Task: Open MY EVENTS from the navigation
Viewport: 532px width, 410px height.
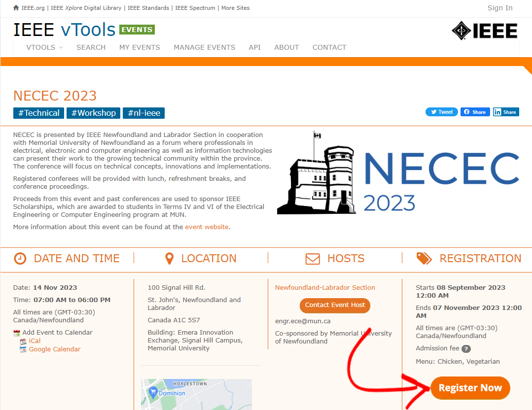Action: point(140,47)
